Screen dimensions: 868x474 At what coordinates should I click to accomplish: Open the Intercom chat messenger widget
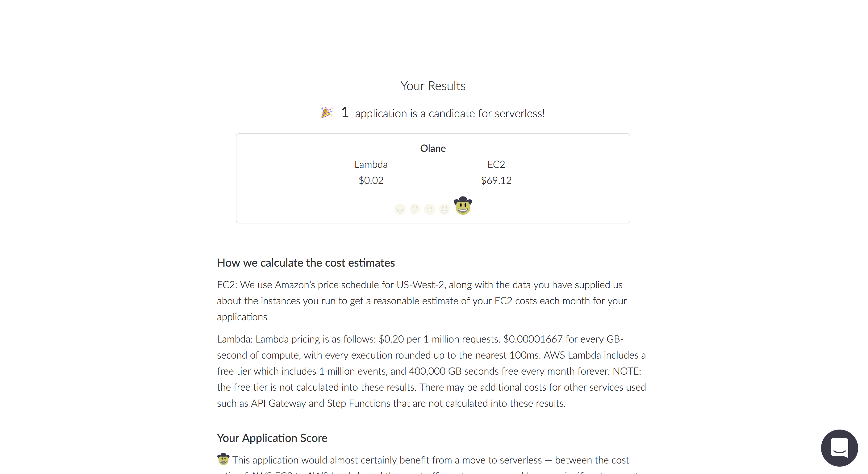tap(840, 448)
